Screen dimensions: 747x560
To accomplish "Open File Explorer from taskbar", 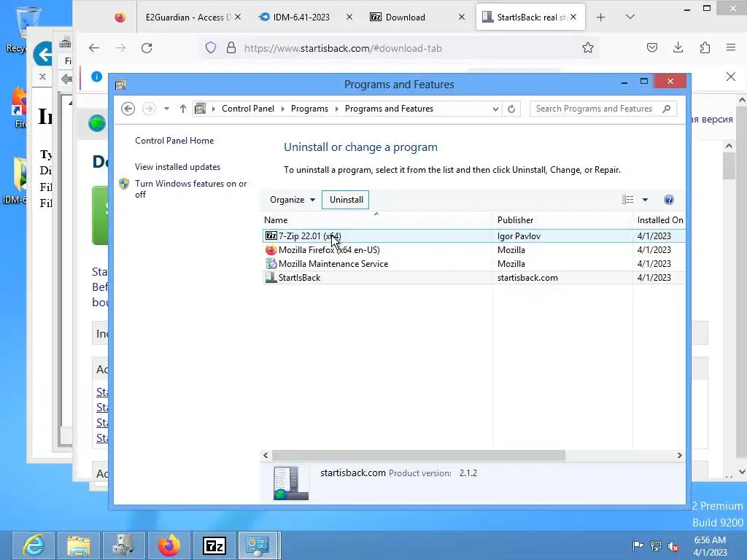I will pyautogui.click(x=79, y=545).
